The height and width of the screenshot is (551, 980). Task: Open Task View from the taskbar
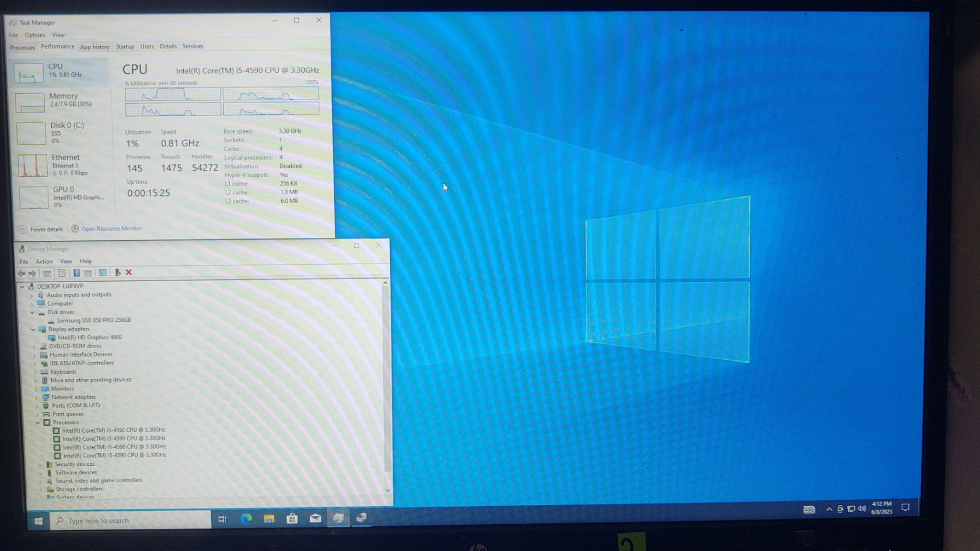222,519
